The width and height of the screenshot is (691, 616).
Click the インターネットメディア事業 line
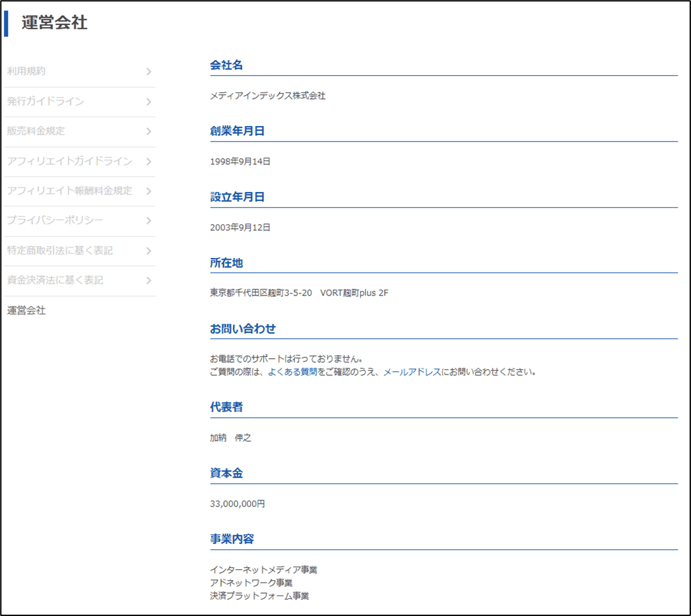tap(263, 570)
